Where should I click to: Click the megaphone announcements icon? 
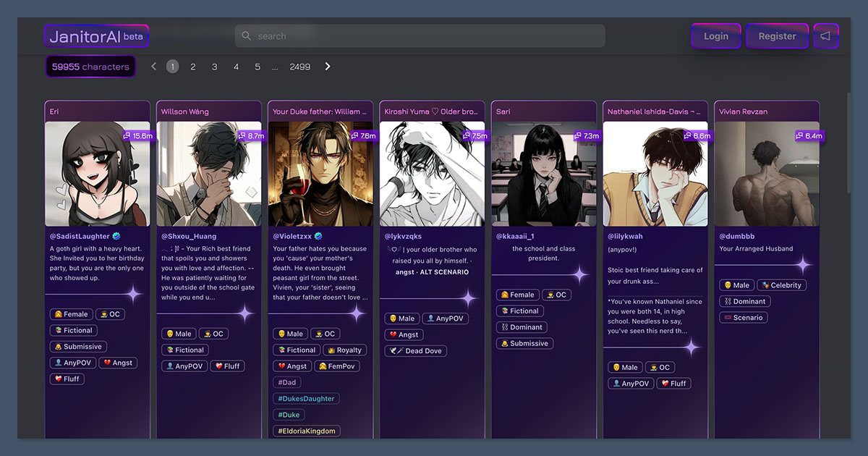pos(825,36)
